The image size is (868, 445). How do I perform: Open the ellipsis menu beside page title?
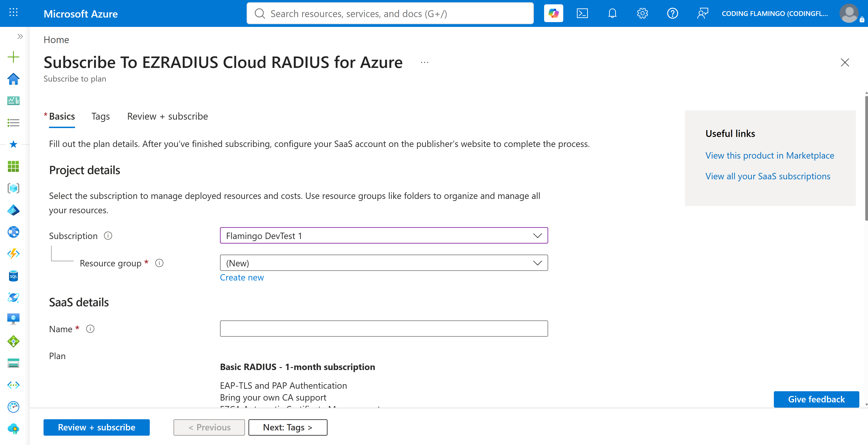(x=425, y=62)
